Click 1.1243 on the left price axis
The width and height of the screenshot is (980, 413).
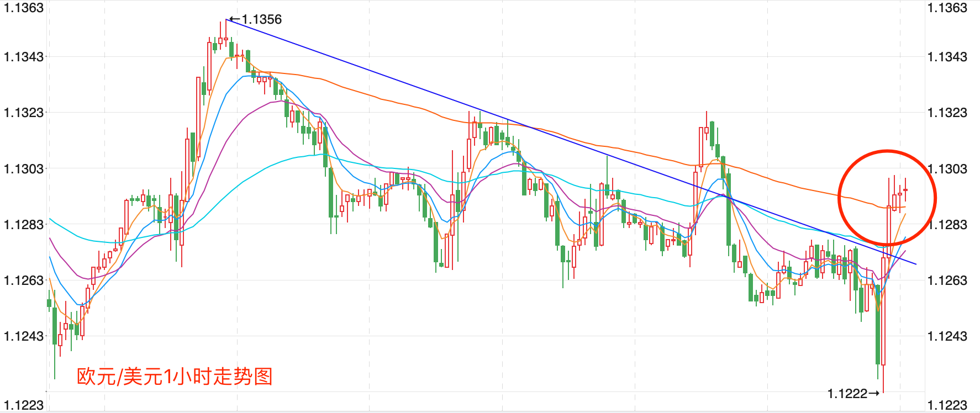[x=24, y=336]
